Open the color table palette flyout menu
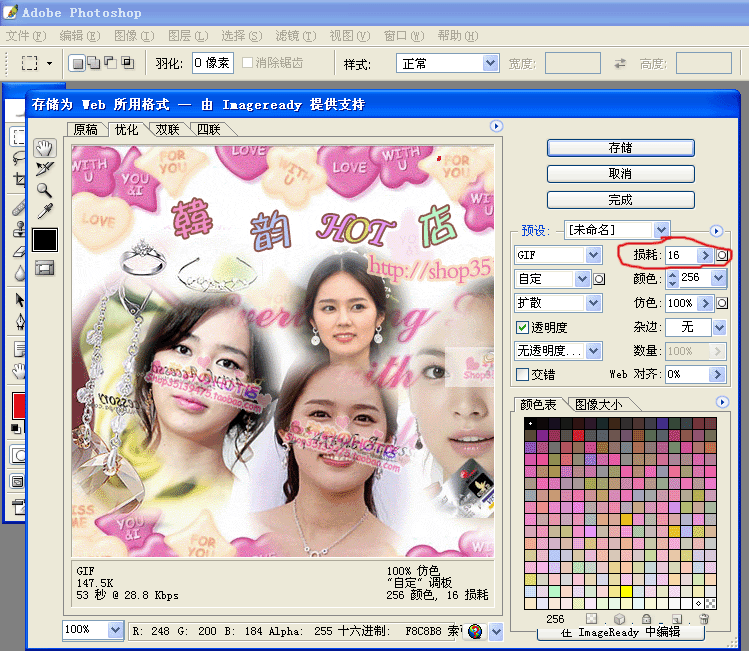The image size is (749, 651). [722, 402]
